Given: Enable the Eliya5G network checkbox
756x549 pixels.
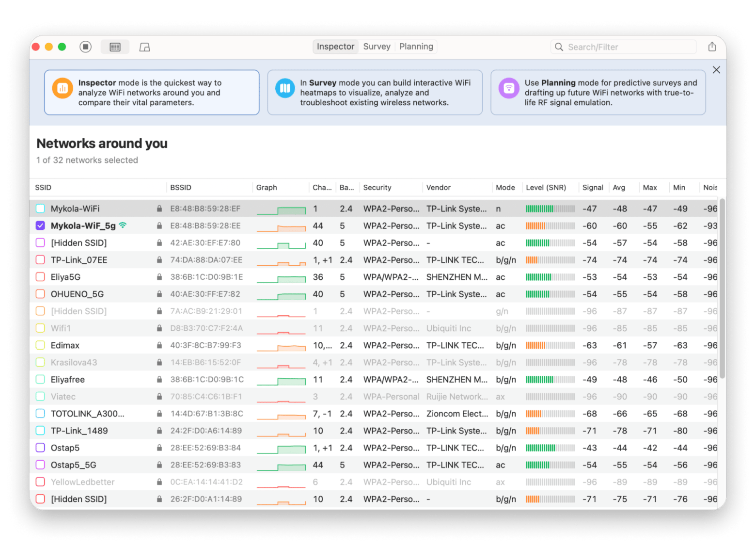Looking at the screenshot, I should click(41, 277).
